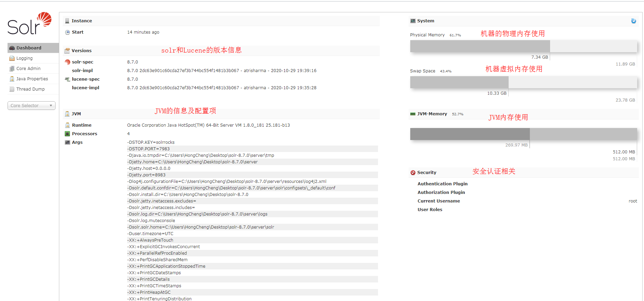The height and width of the screenshot is (301, 644).
Task: Click the Runtime Oracle Corporation value
Action: (x=208, y=125)
